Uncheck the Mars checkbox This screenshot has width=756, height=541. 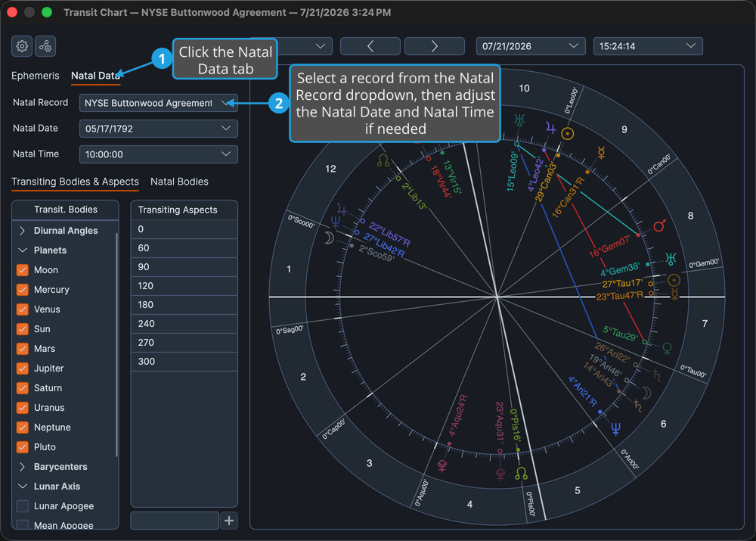click(x=22, y=349)
